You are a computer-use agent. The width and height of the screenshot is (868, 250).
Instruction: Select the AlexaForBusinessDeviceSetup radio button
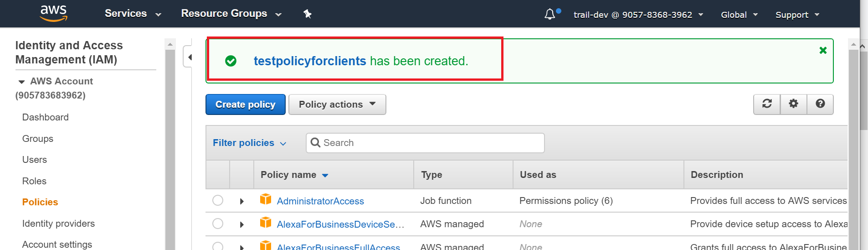(x=218, y=224)
